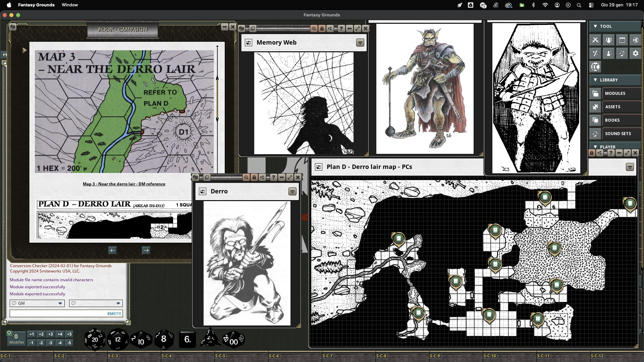
Task: Click the gear Options icon in Tool panel
Action: 636,53
